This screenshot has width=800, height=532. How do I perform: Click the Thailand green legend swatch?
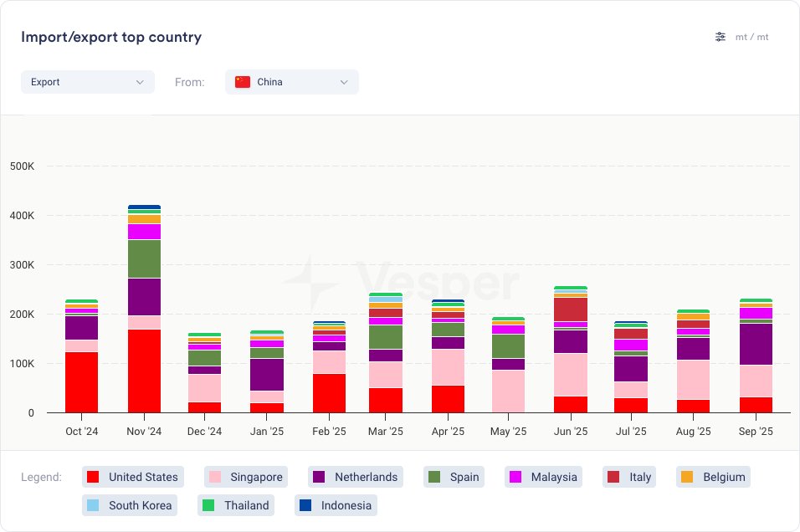click(x=208, y=505)
